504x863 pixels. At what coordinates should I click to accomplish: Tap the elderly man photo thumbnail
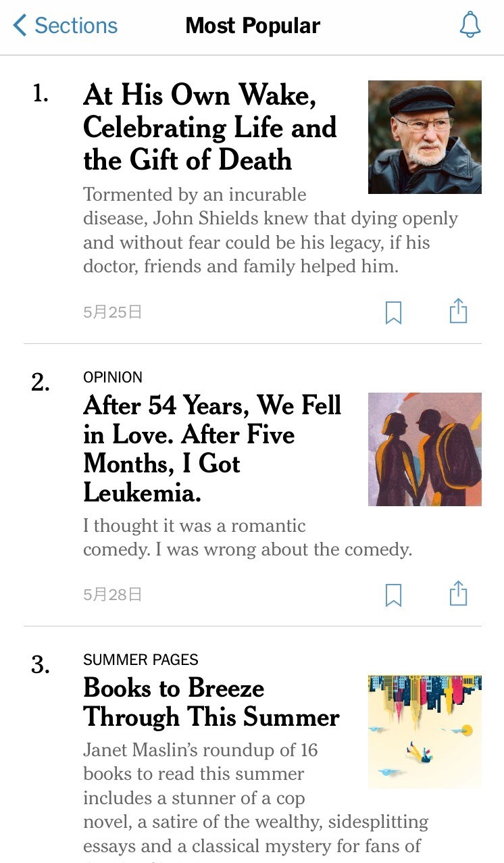pyautogui.click(x=424, y=137)
